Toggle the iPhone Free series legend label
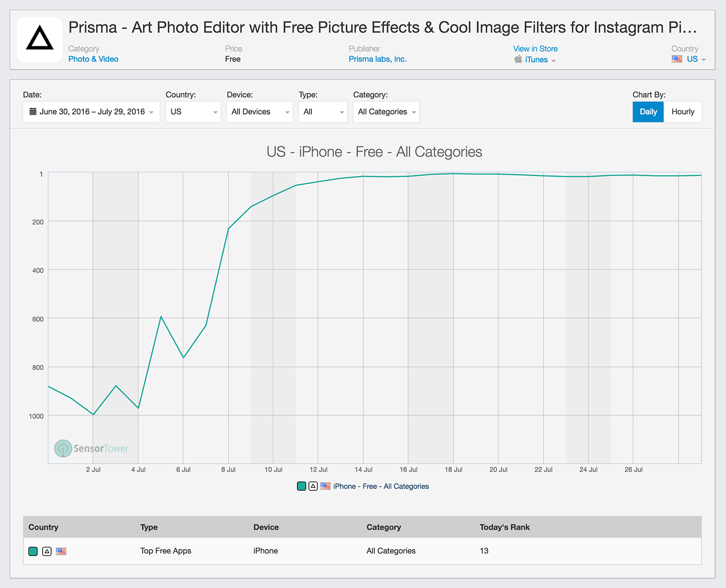The width and height of the screenshot is (726, 588). pyautogui.click(x=381, y=486)
